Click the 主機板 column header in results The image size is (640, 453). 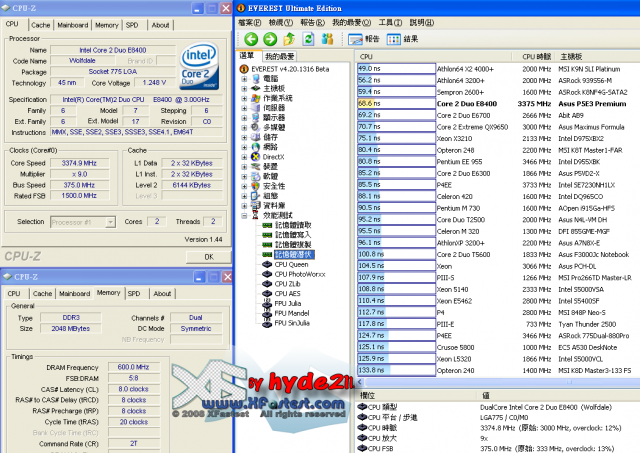click(x=597, y=57)
